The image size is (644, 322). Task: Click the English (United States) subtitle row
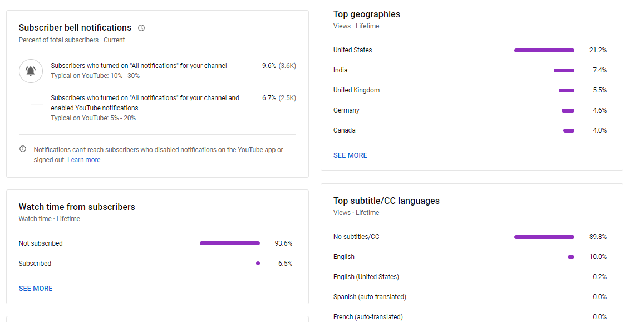coord(366,277)
